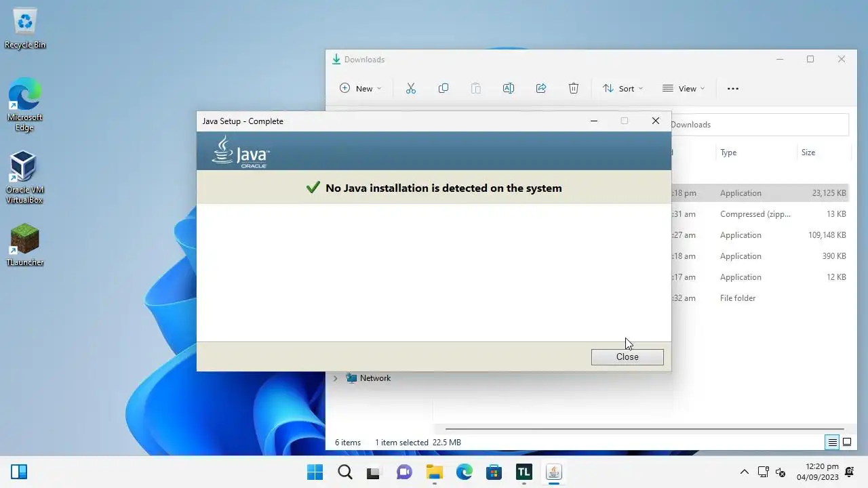This screenshot has height=488, width=868.
Task: Select the 390 KB Application row
Action: click(759, 256)
